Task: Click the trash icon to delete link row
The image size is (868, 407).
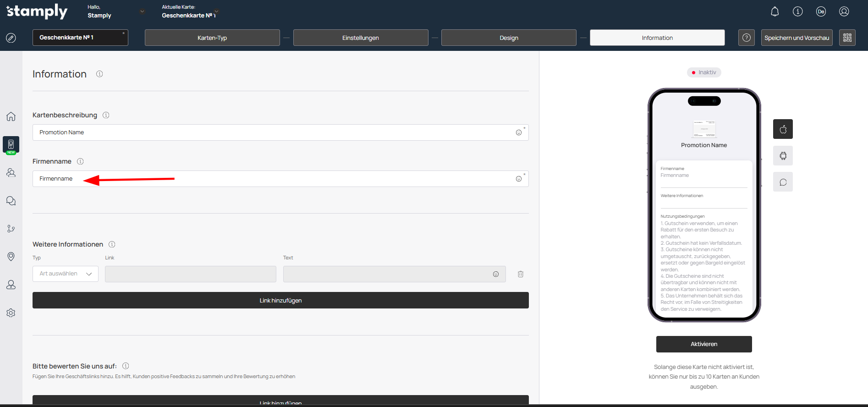Action: pos(521,274)
